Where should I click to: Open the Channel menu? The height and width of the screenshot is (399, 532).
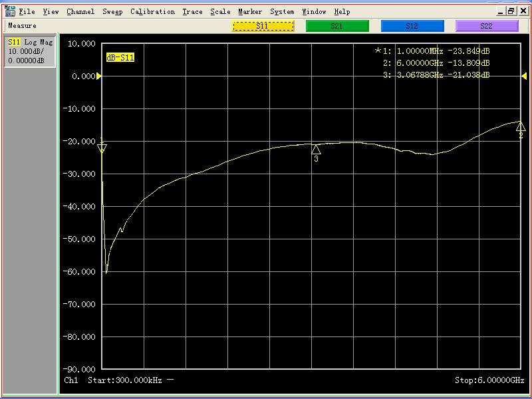tap(80, 11)
